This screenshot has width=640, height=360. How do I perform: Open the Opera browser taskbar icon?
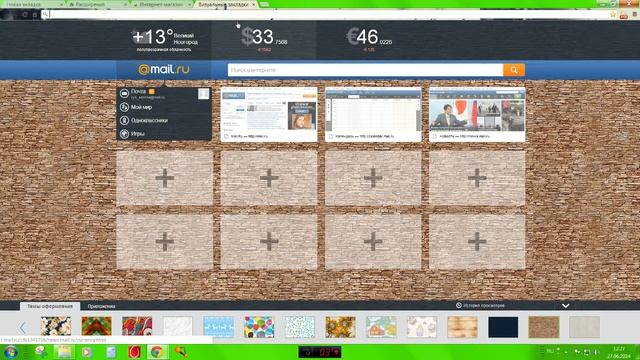click(x=134, y=352)
